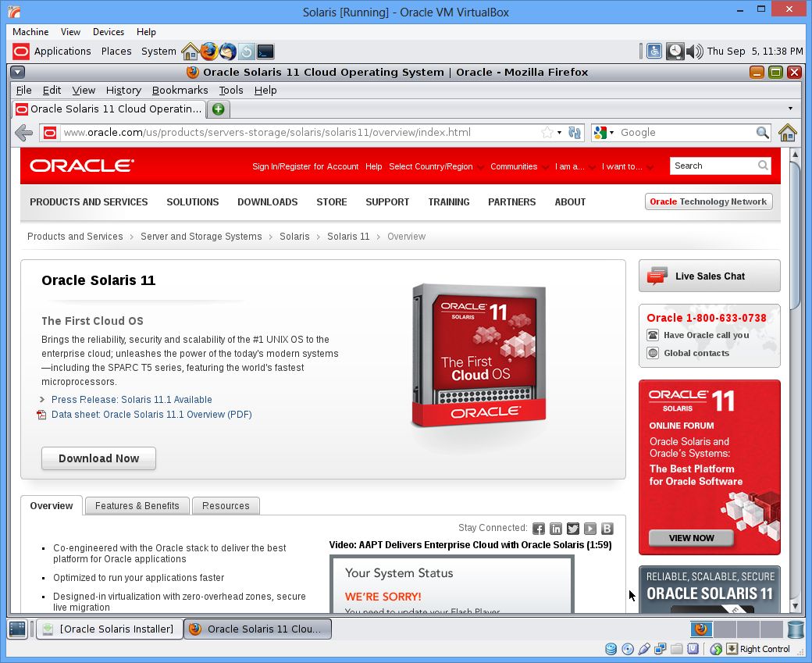Click Sign In/Register for Account link
This screenshot has width=812, height=663.
(305, 167)
